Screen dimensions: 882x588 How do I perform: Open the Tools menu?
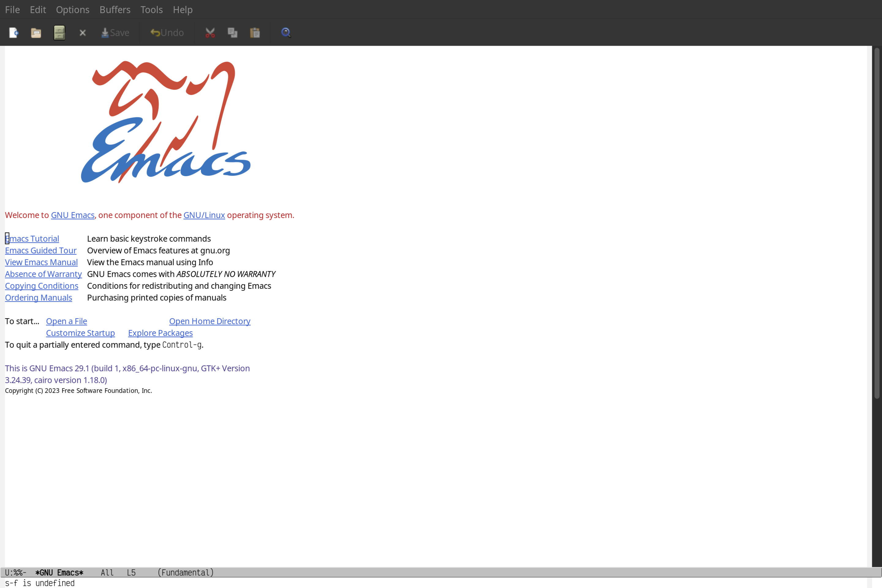pyautogui.click(x=152, y=9)
